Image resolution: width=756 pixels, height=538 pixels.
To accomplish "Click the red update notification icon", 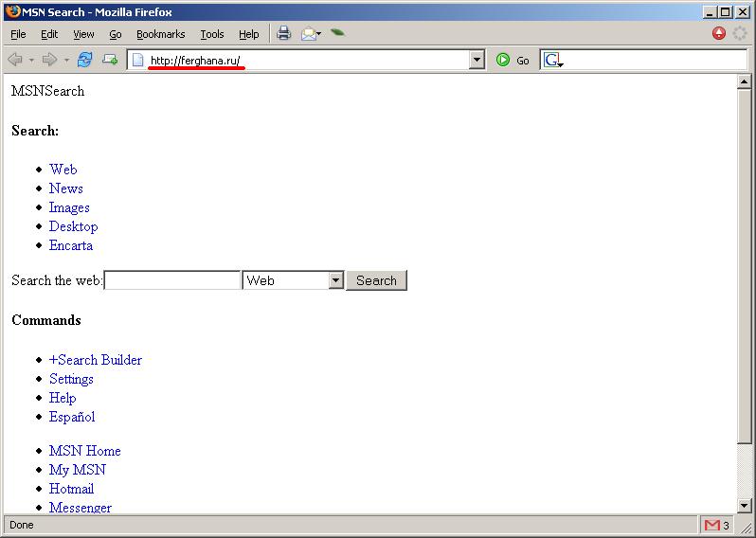I will 718,33.
